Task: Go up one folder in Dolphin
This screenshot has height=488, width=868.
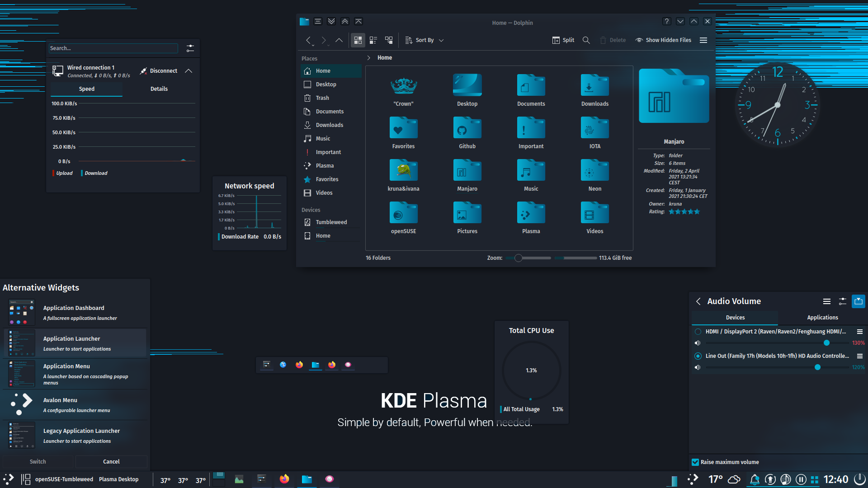Action: click(339, 40)
